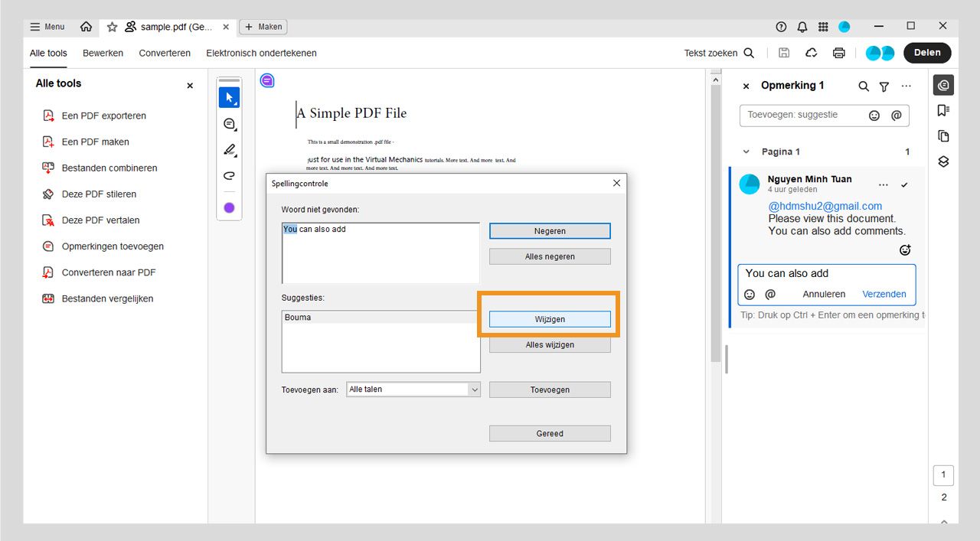The width and height of the screenshot is (980, 541).
Task: Click in the Woord niet gevonden text box
Action: click(x=381, y=253)
